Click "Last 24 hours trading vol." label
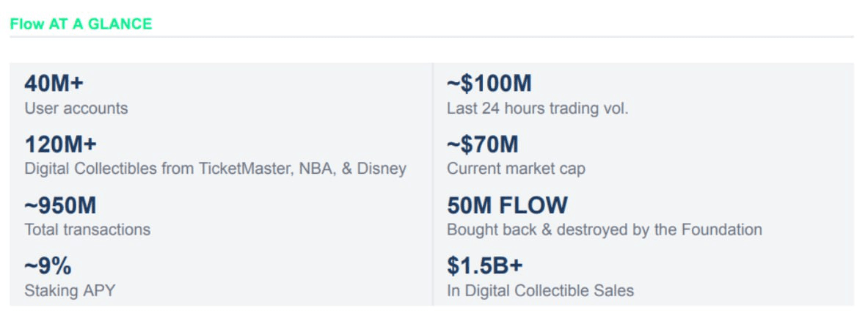 (538, 109)
